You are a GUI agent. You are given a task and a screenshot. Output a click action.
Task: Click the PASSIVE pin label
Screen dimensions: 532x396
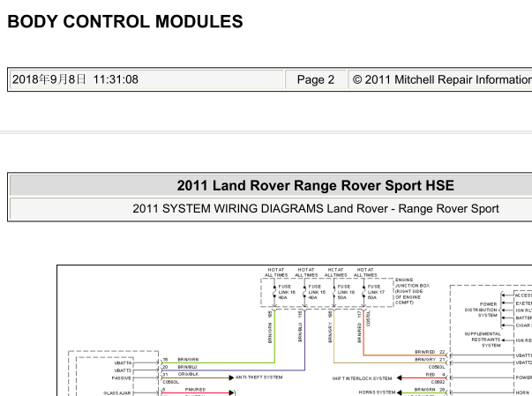pos(122,378)
